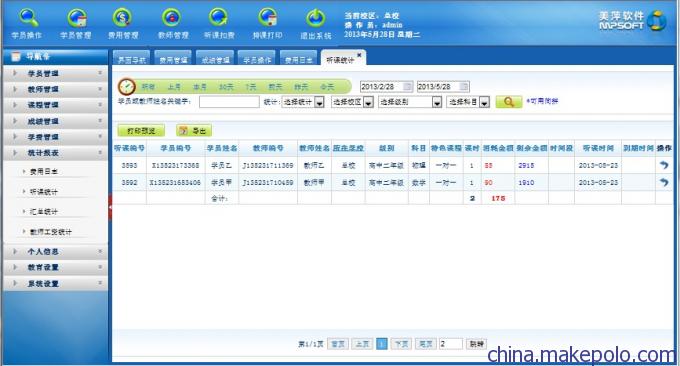Filter by 30天 on the green date bar

tap(226, 87)
